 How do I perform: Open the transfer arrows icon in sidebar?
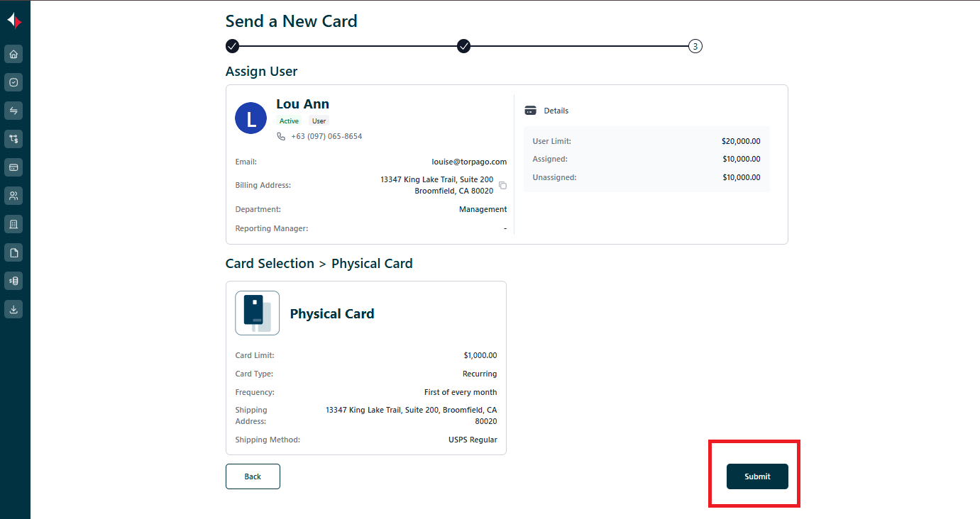pyautogui.click(x=13, y=111)
